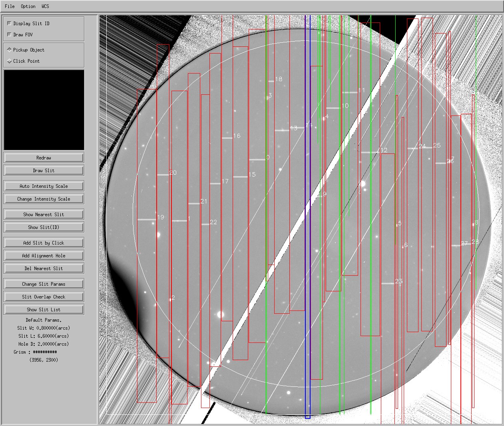Activate Add Slit by Click

pyautogui.click(x=44, y=243)
